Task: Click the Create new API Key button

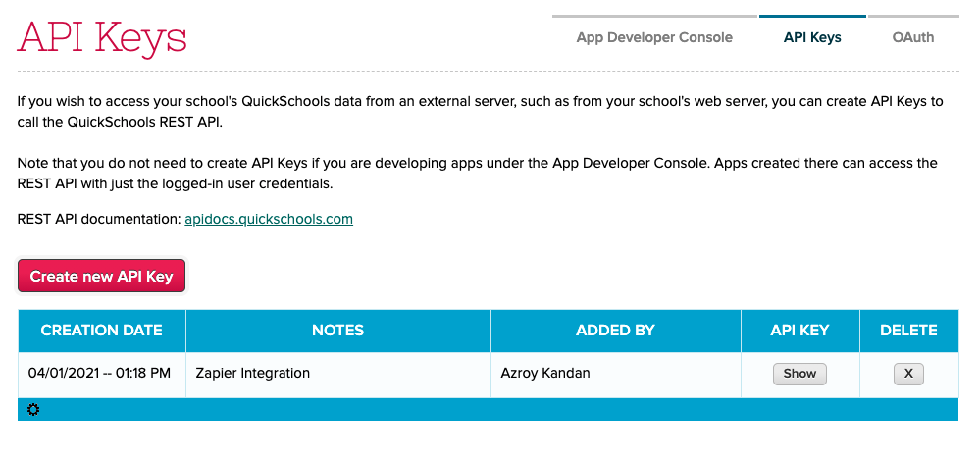Action: point(101,276)
